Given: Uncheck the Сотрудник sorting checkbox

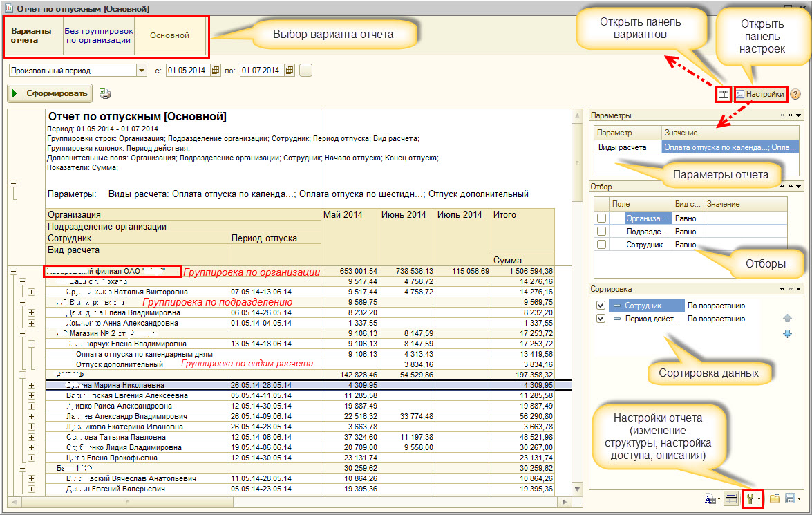Looking at the screenshot, I should (x=601, y=306).
